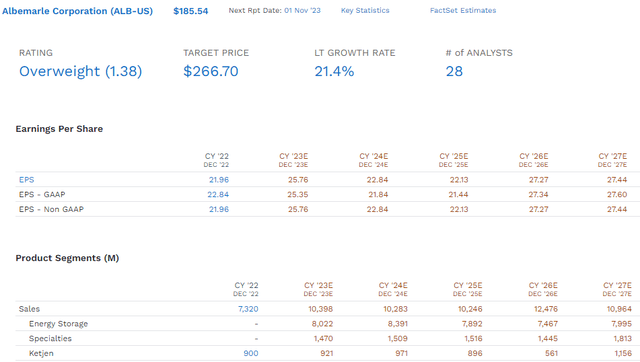
Task: Click the CY '22 Sales value 7,320
Action: click(248, 309)
